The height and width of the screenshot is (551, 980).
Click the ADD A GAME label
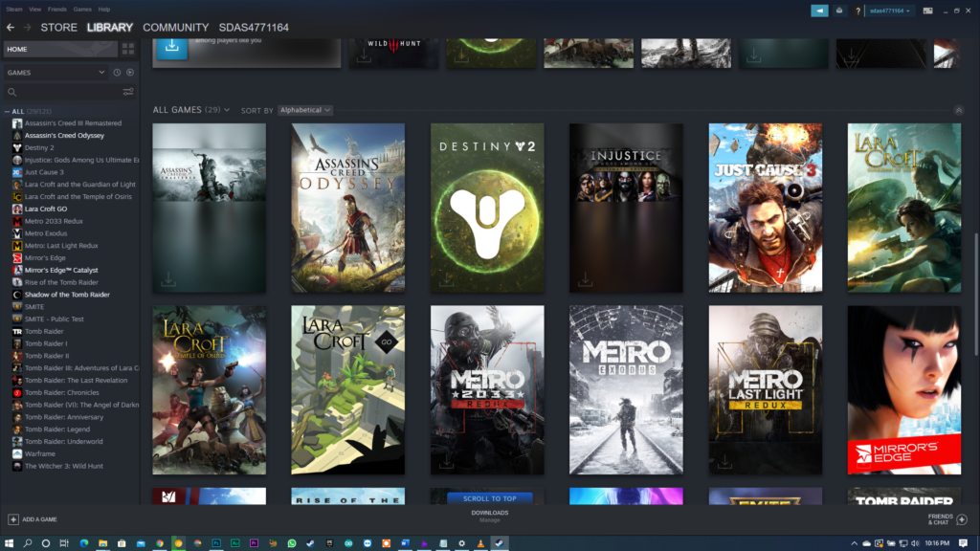pos(39,519)
